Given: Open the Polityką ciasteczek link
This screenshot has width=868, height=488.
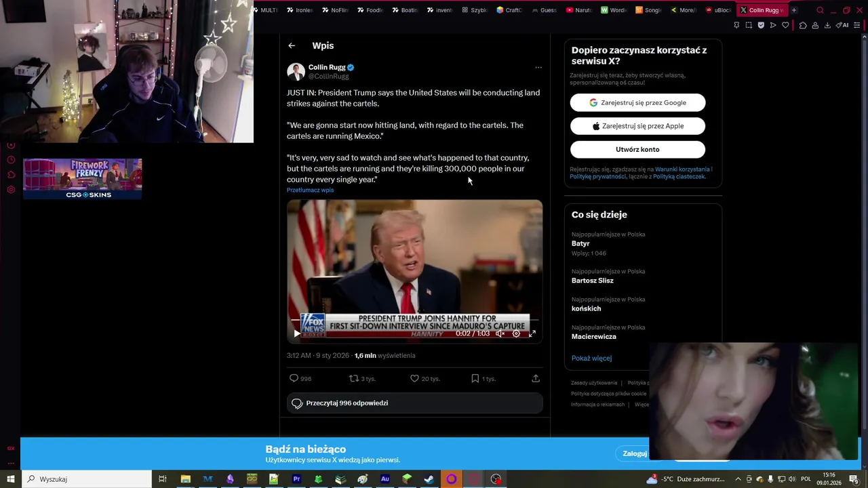Looking at the screenshot, I should [679, 176].
